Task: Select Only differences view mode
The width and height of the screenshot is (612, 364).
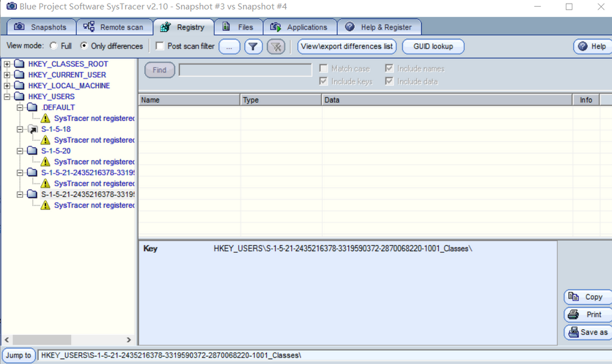Action: [84, 46]
